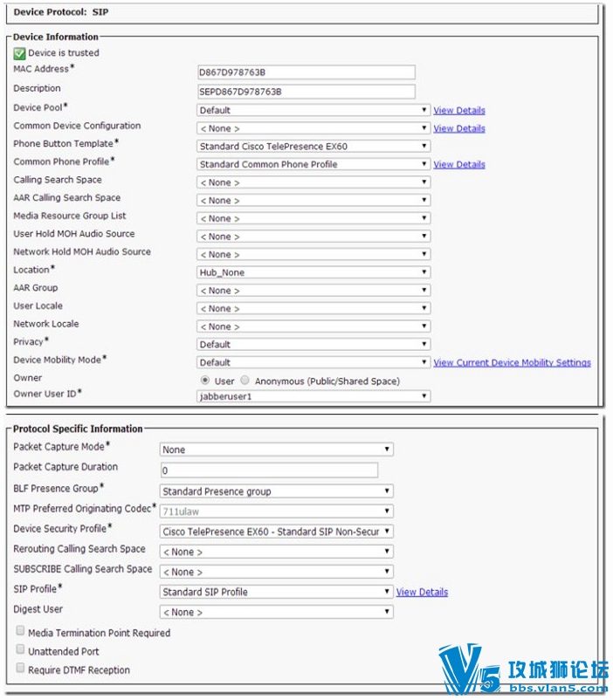613x700 pixels.
Task: Toggle Require DTMF Reception checkbox
Action: (x=20, y=668)
